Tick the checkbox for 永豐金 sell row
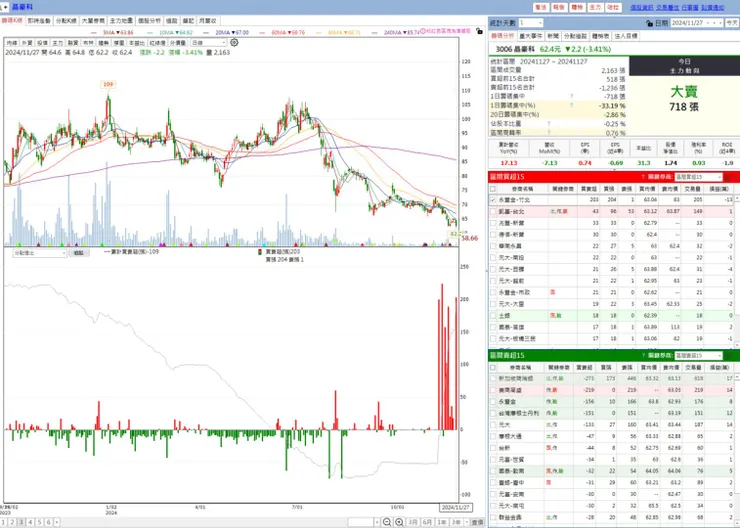This screenshot has width=740, height=528. (x=493, y=402)
